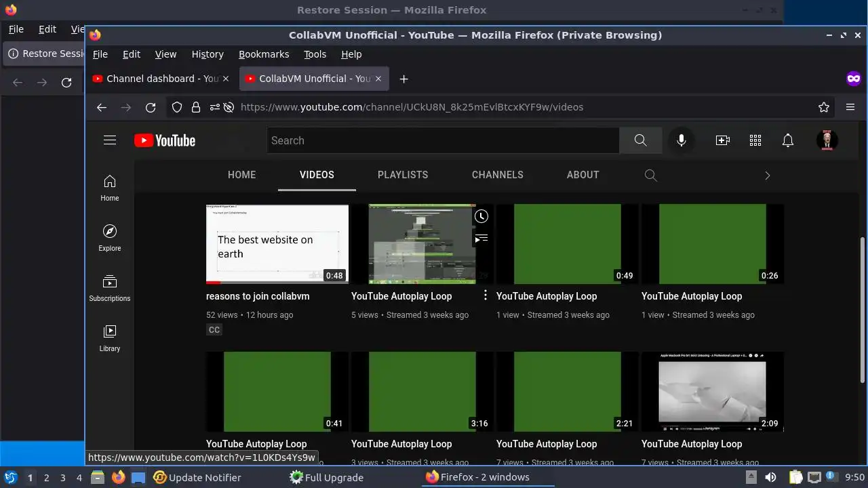Open Subscriptions in sidebar
The width and height of the screenshot is (868, 488).
click(x=110, y=288)
